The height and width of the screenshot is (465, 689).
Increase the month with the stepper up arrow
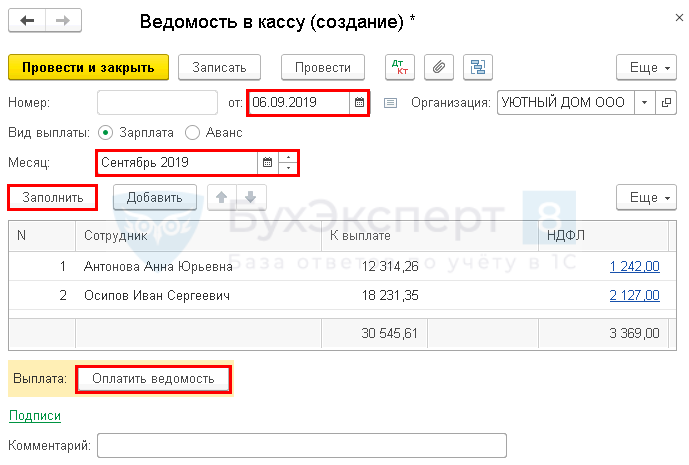[288, 157]
